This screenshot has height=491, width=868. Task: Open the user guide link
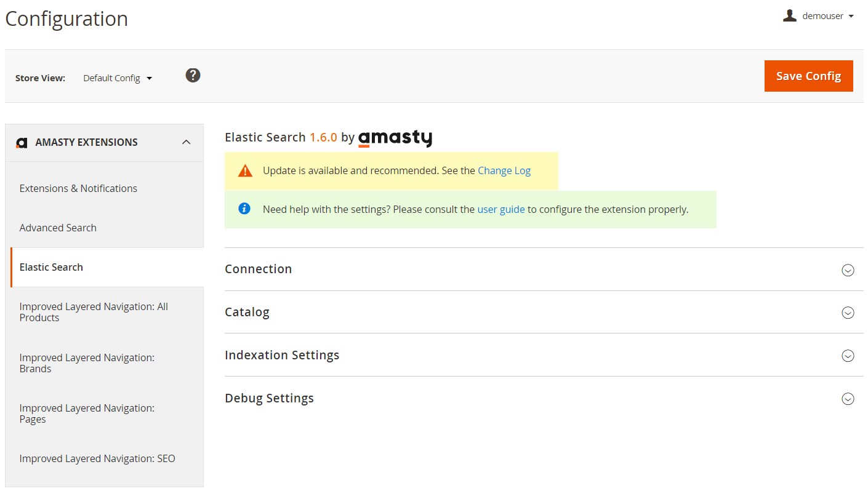point(501,209)
